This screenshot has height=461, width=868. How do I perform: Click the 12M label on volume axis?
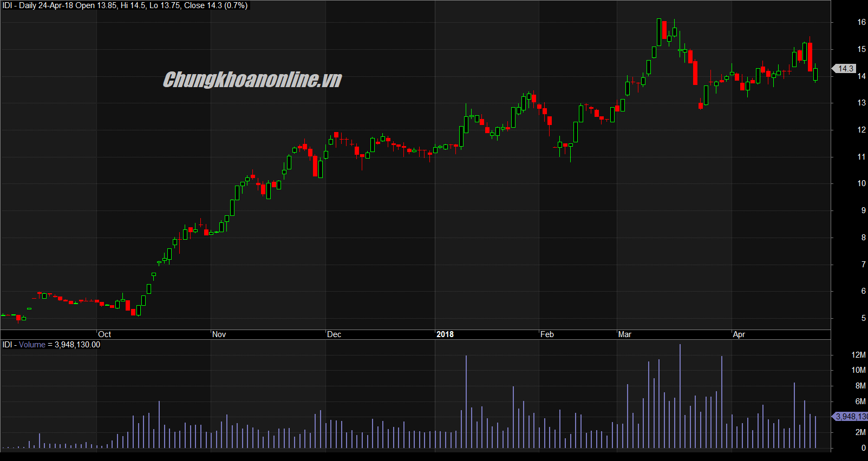[858, 355]
